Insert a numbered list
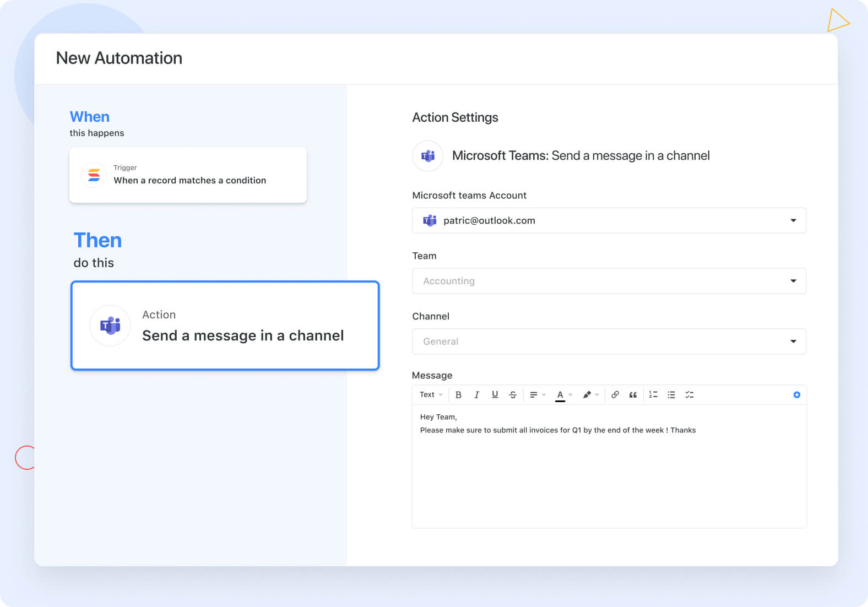The width and height of the screenshot is (868, 607). (x=653, y=394)
